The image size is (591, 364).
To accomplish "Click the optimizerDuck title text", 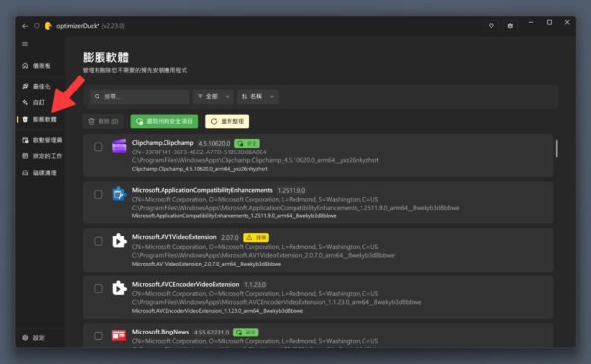I will (78, 26).
